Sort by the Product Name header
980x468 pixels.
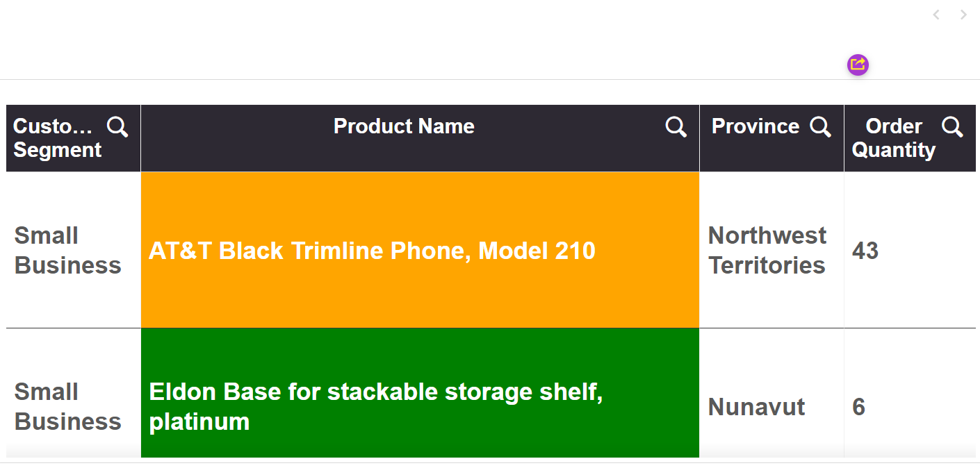[404, 126]
